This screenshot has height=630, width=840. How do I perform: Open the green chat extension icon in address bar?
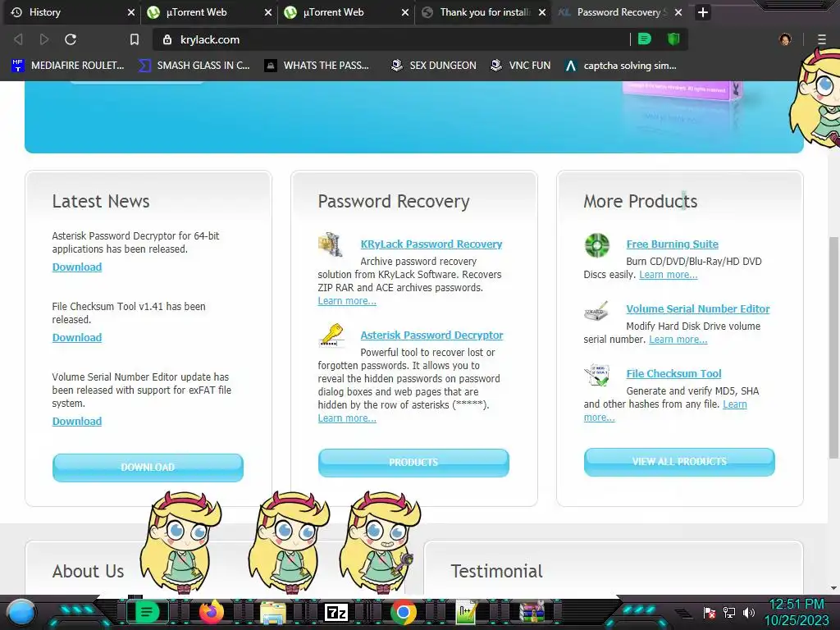645,39
